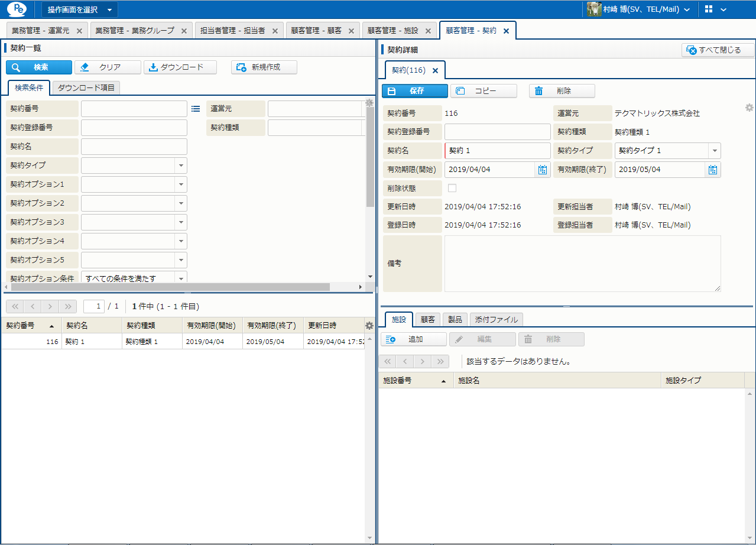756x545 pixels.
Task: Open the calendar picker for 有効期限(終了)
Action: coord(713,170)
